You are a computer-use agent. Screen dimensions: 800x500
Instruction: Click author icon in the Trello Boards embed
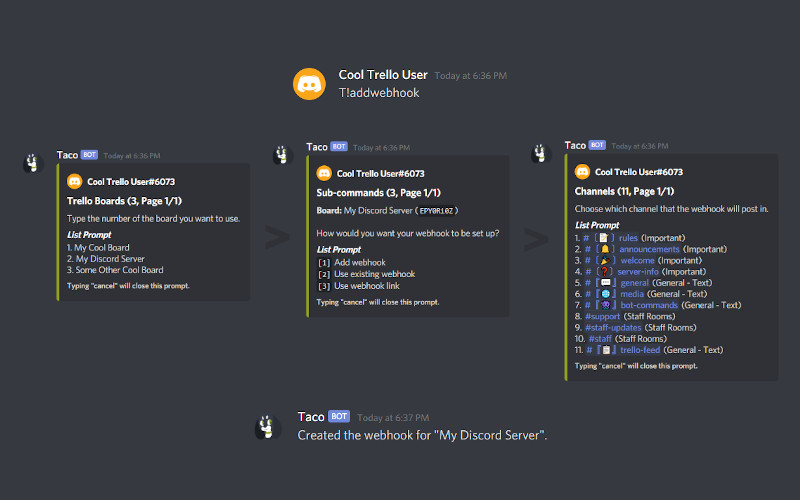(74, 182)
